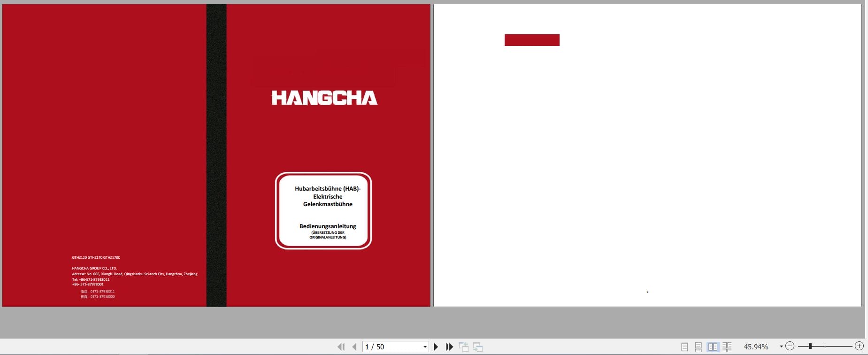Click the Adresse: No. 666, Xiangfu Road line
Screen dimensions: 868x355
135,274
